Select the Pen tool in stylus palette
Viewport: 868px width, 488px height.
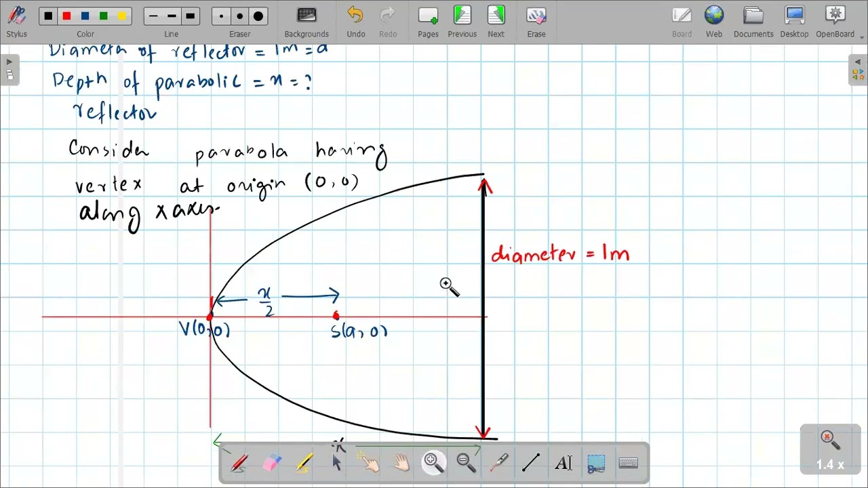click(x=239, y=463)
